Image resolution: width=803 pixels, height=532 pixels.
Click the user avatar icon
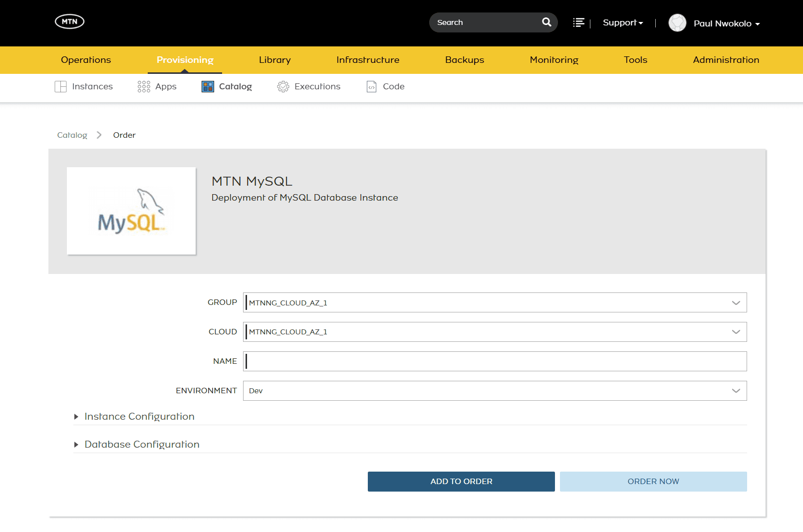(677, 23)
